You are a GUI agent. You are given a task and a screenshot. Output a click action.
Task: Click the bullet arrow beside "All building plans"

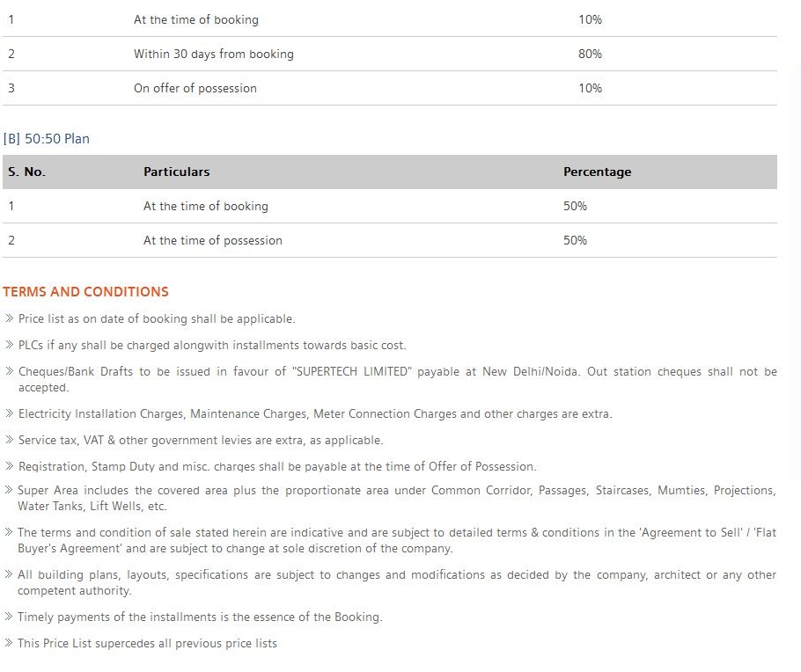click(9, 575)
